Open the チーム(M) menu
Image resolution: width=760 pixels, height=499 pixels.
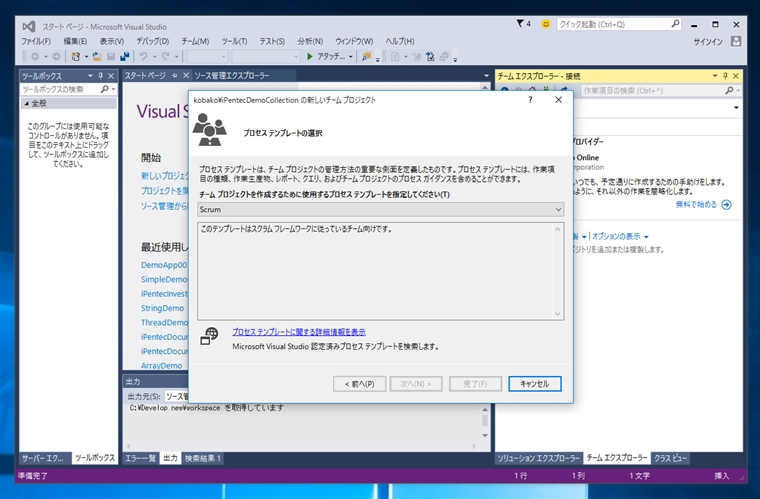pos(195,41)
